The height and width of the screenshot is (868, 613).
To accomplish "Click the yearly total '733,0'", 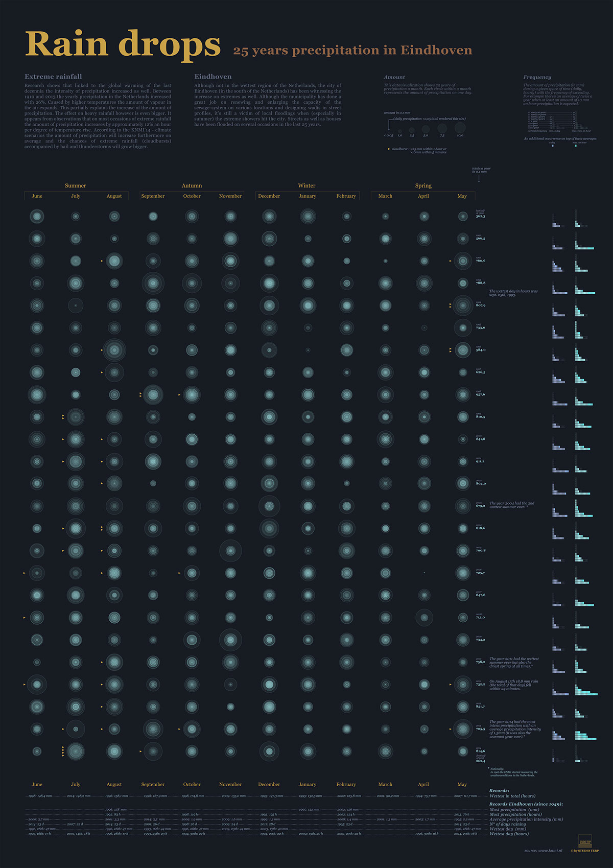I will [481, 328].
